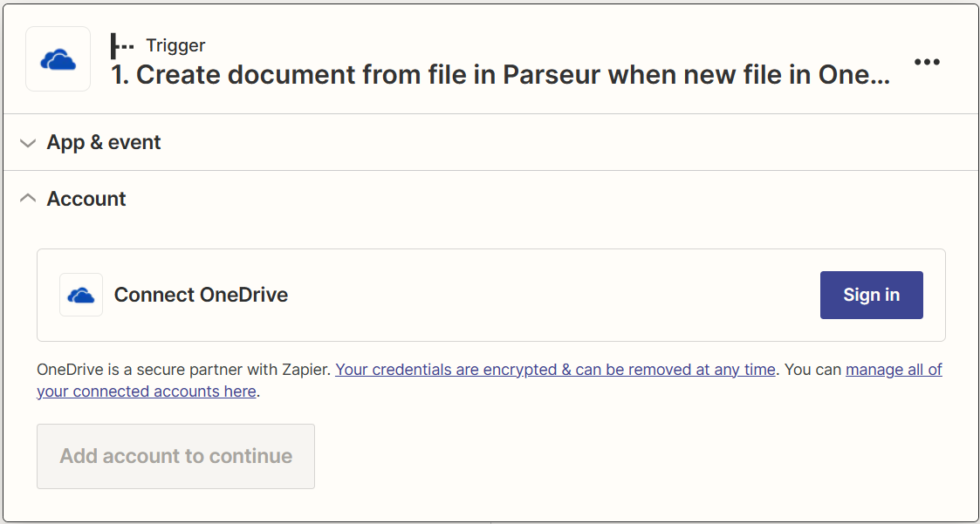
Task: Click the Connect OneDrive text label
Action: [x=200, y=295]
